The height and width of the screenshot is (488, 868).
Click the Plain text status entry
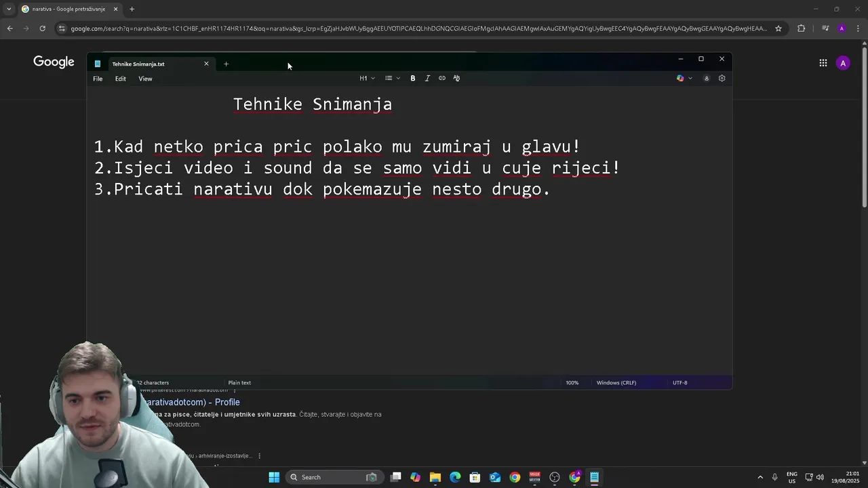(239, 382)
